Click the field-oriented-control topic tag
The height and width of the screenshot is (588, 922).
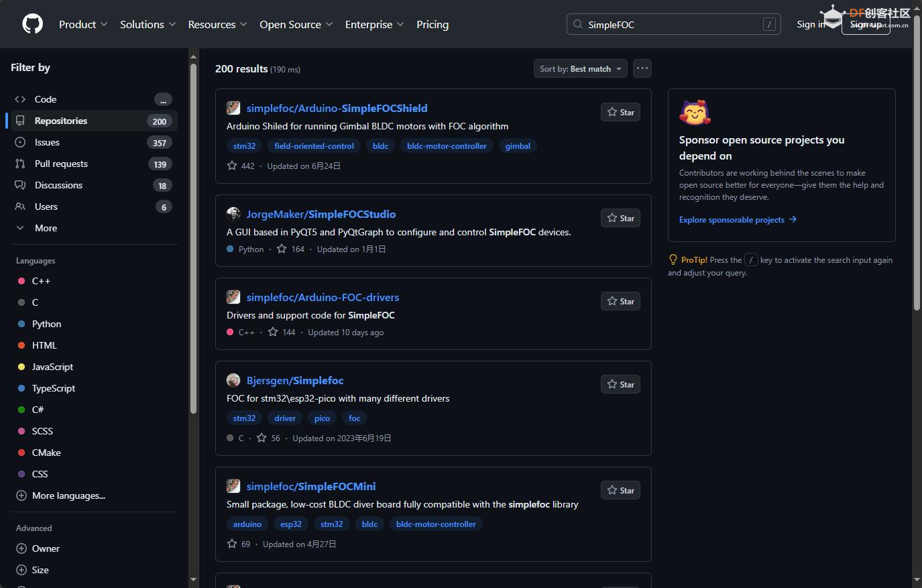pyautogui.click(x=314, y=145)
